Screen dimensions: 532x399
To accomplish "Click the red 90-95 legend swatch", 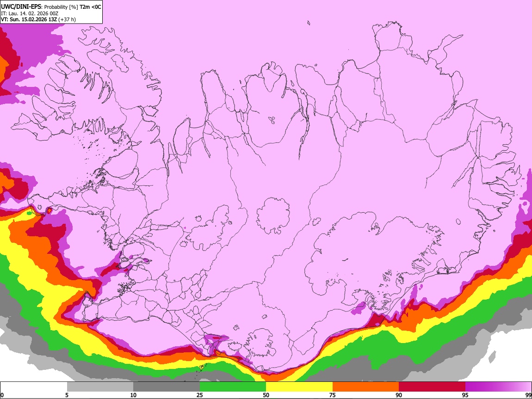I will (x=432, y=387).
